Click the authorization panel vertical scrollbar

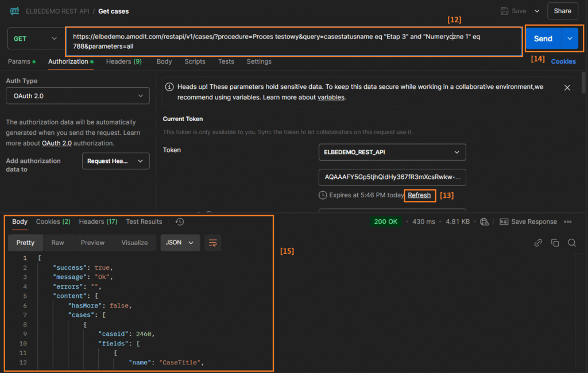583,83
